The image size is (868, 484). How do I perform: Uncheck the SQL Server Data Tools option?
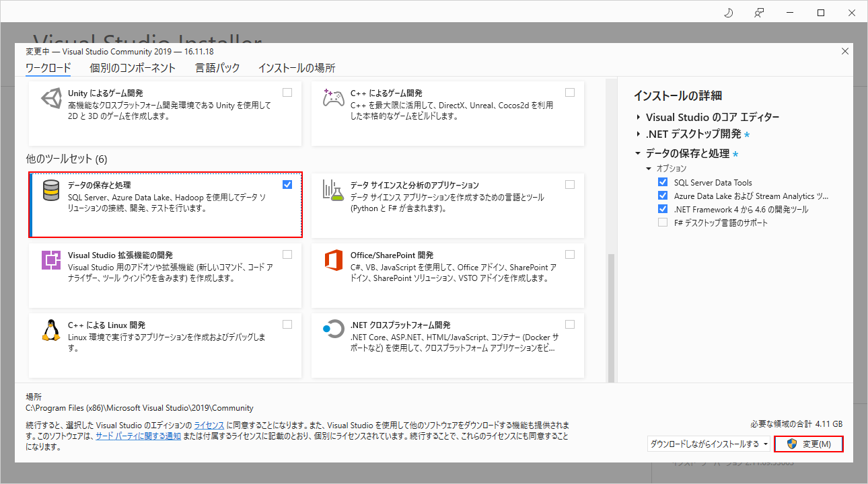click(x=663, y=182)
